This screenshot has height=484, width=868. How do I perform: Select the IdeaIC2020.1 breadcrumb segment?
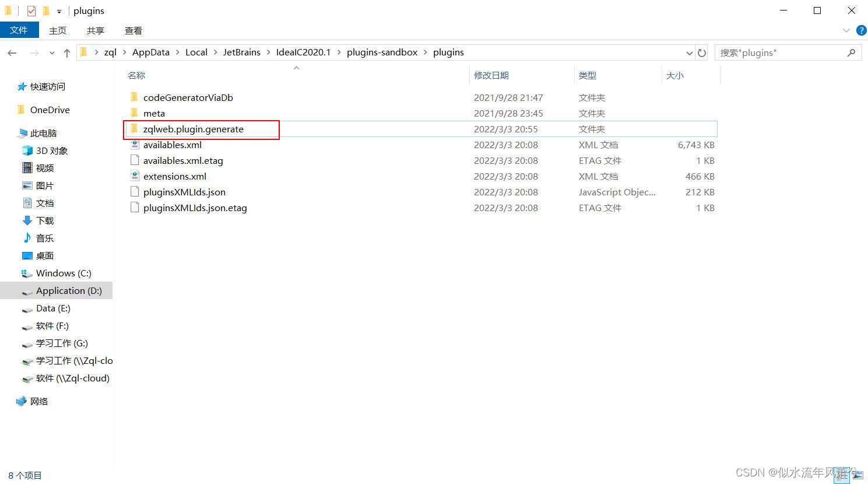[303, 52]
